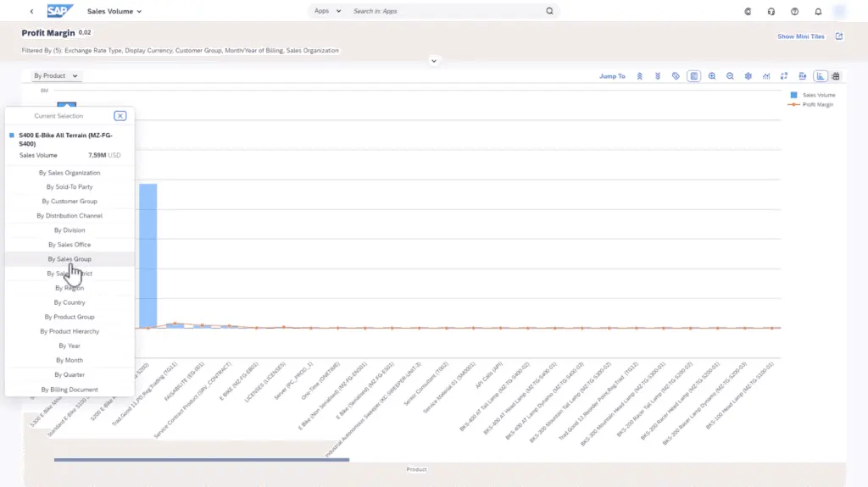Choose By Sales Office drilldown
The height and width of the screenshot is (487, 868).
[x=70, y=245]
